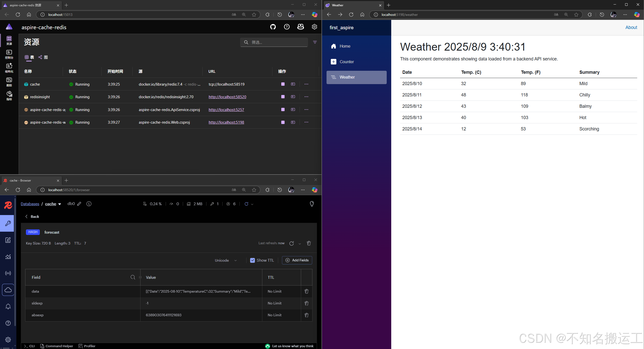
Task: Click the Add Fields button
Action: coord(297,260)
